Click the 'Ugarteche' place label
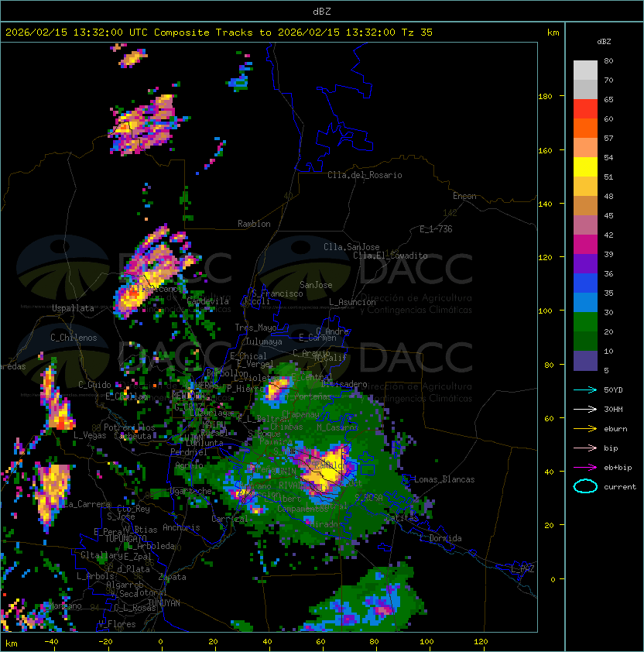The width and height of the screenshot is (644, 652). [x=191, y=491]
